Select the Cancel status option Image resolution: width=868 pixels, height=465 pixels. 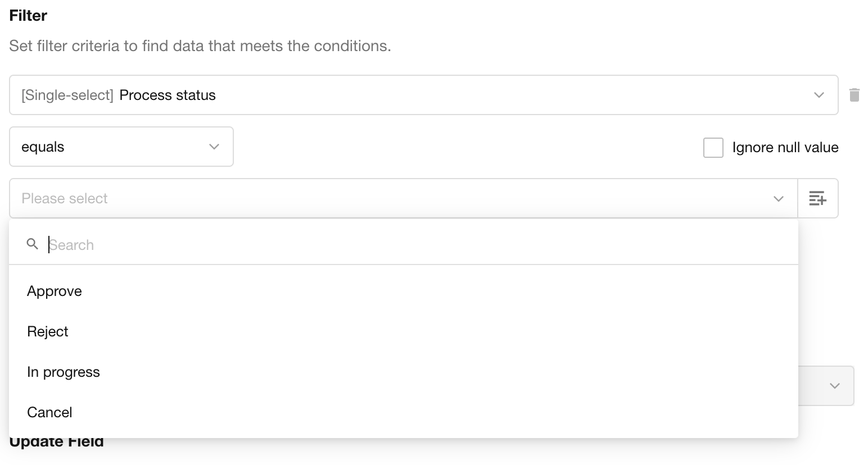[x=50, y=412]
